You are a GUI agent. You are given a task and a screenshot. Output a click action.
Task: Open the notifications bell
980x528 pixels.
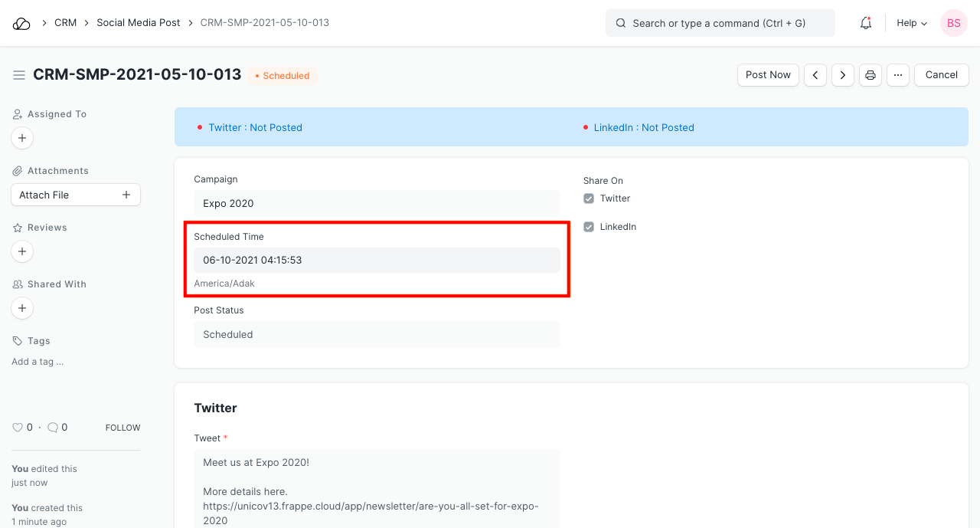866,23
